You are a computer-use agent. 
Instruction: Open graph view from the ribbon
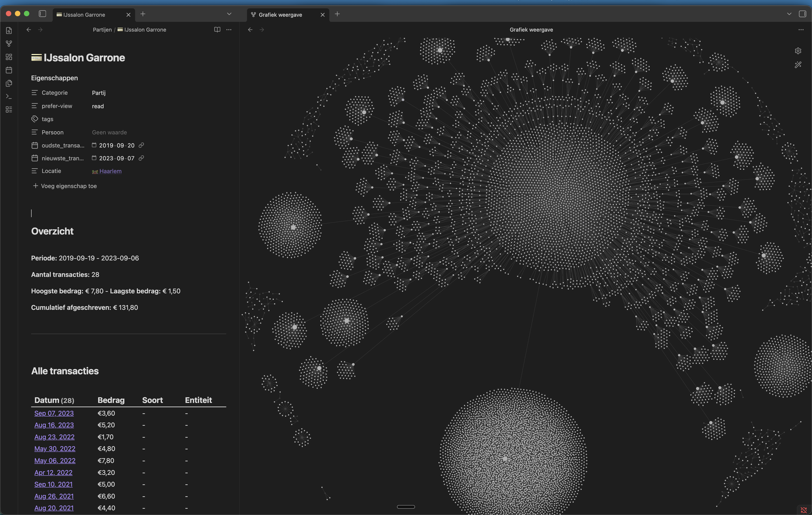coord(9,44)
